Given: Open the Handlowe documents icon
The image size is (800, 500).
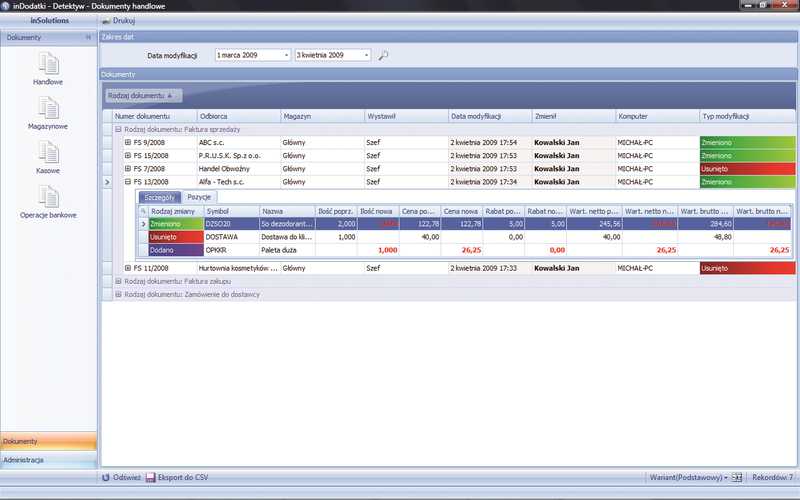Looking at the screenshot, I should (48, 68).
